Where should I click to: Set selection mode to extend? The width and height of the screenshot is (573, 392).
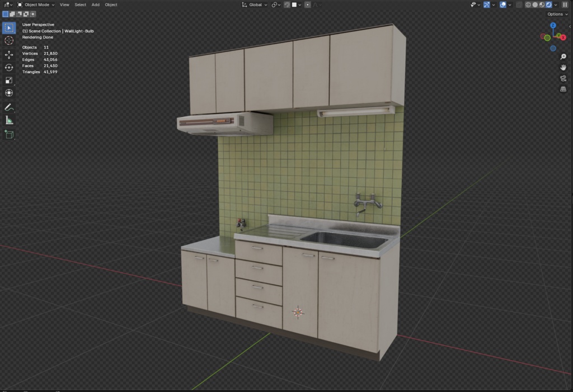pos(12,14)
